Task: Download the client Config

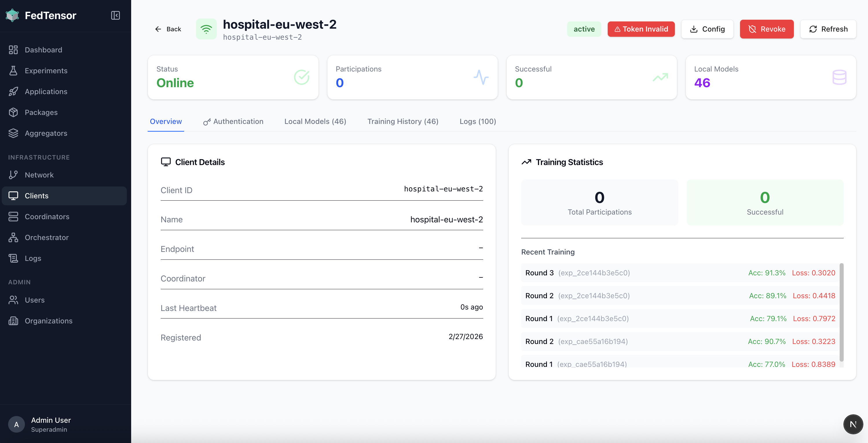Action: (x=707, y=29)
